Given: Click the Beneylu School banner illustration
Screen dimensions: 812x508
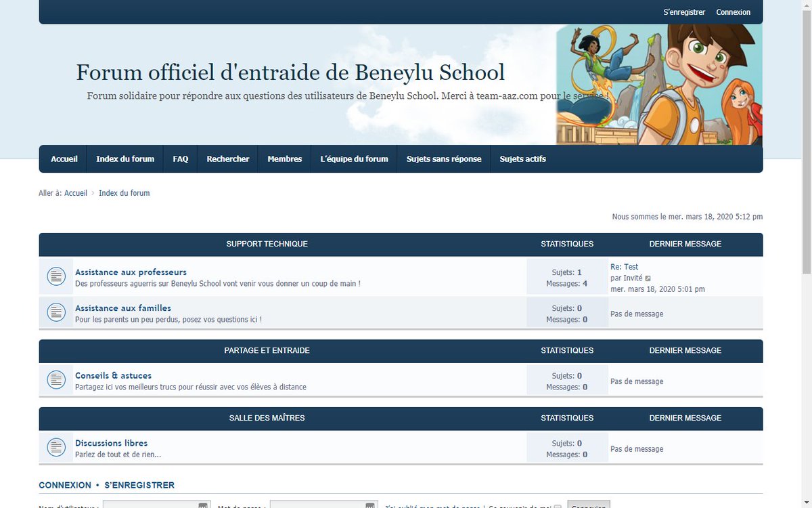Looking at the screenshot, I should pos(659,85).
